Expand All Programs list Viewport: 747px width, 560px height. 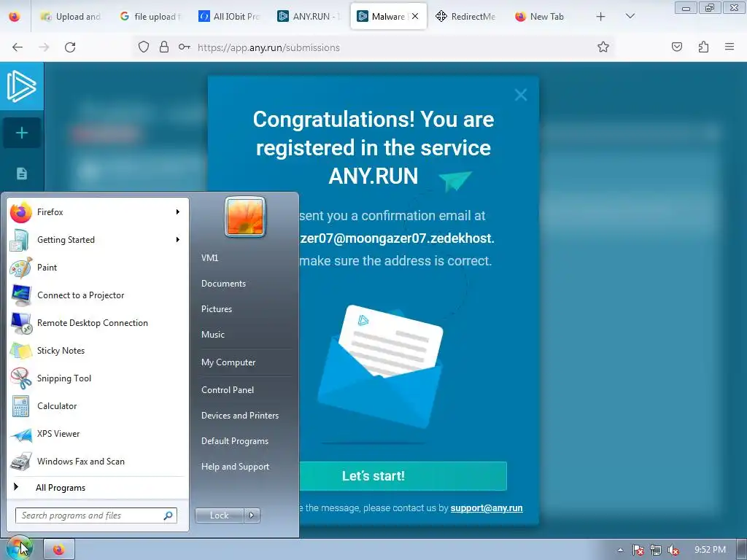98,488
